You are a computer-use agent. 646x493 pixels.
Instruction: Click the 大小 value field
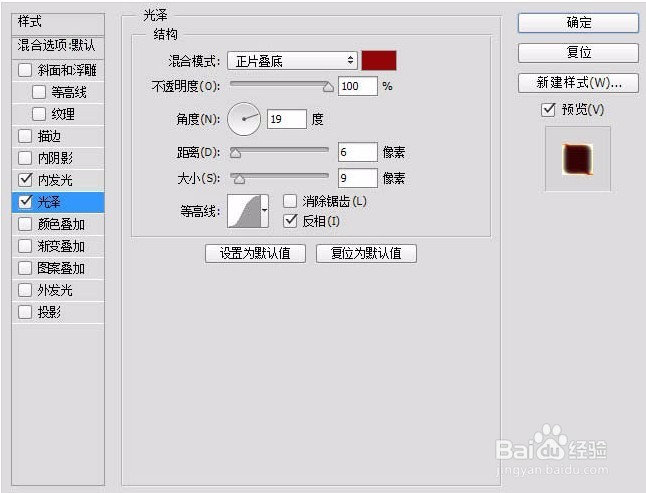pyautogui.click(x=358, y=178)
